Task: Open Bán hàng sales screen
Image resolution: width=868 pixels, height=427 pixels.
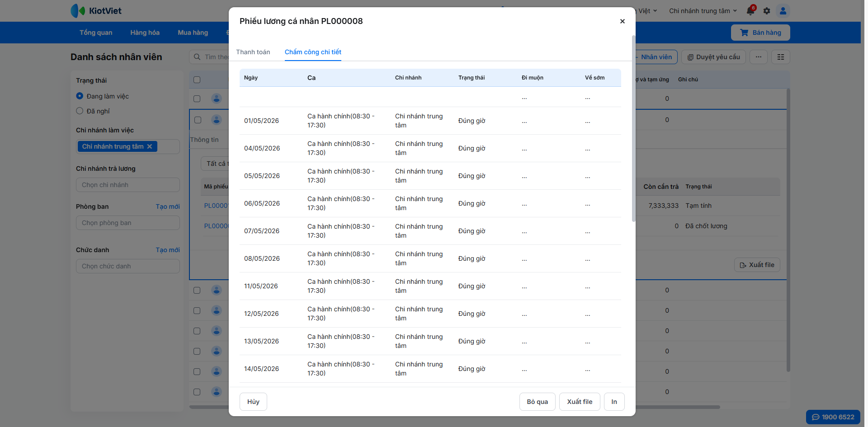Action: pyautogui.click(x=760, y=33)
